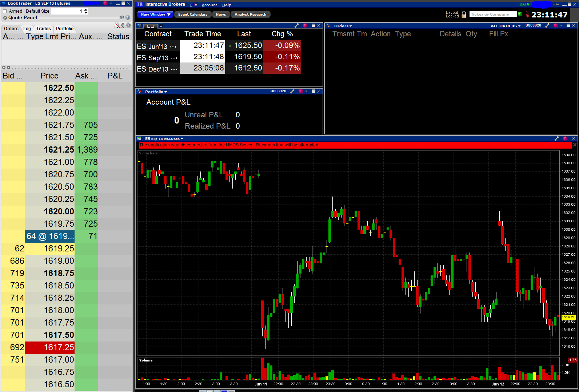Increase Default Size with up arrow
This screenshot has width=579, height=392.
[x=86, y=10]
